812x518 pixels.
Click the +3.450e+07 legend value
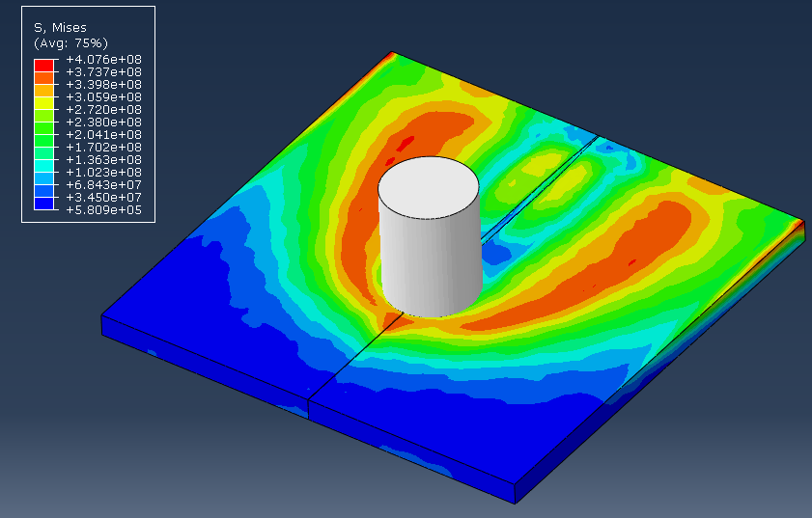click(103, 198)
